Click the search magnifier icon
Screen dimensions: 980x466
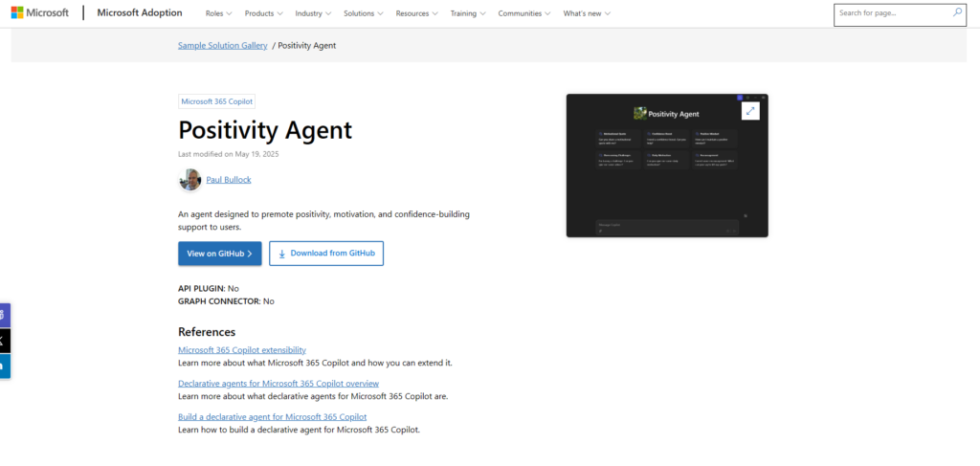tap(957, 12)
